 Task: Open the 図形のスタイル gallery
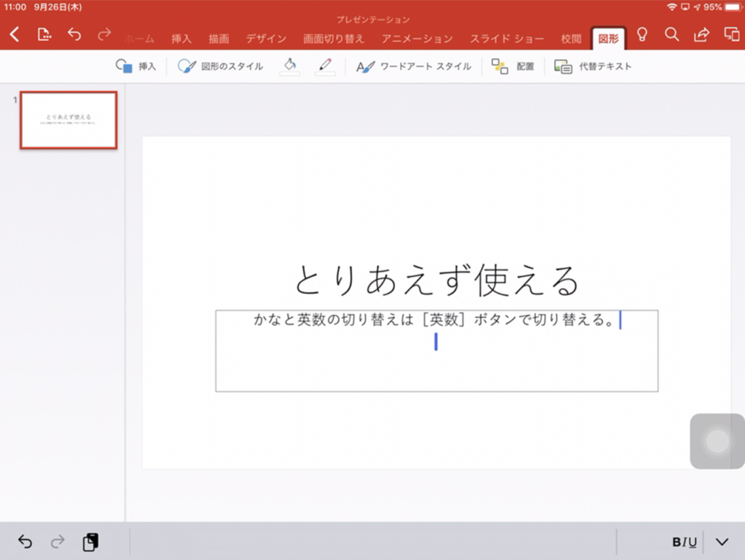coord(210,65)
